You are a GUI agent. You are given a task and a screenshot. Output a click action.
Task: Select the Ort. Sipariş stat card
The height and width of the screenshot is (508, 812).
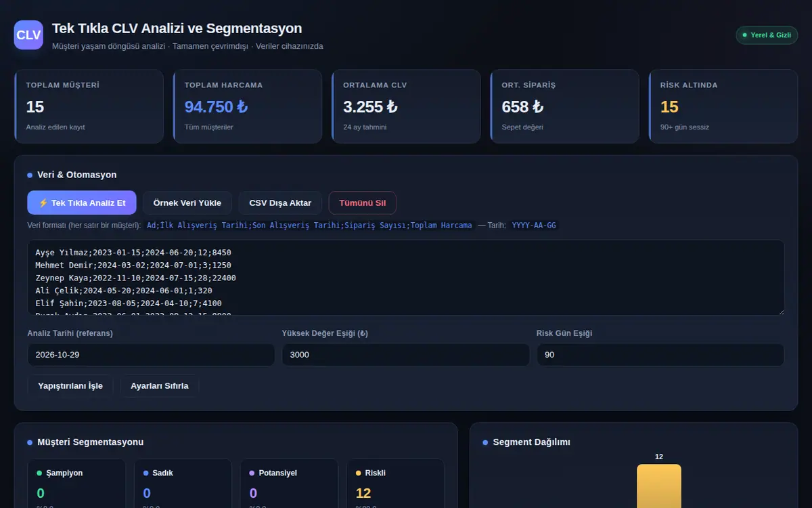point(564,106)
